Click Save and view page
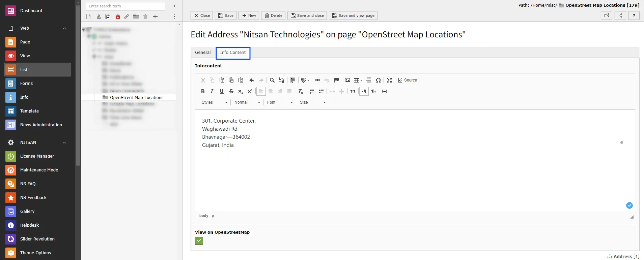This screenshot has height=260, width=644. [353, 15]
